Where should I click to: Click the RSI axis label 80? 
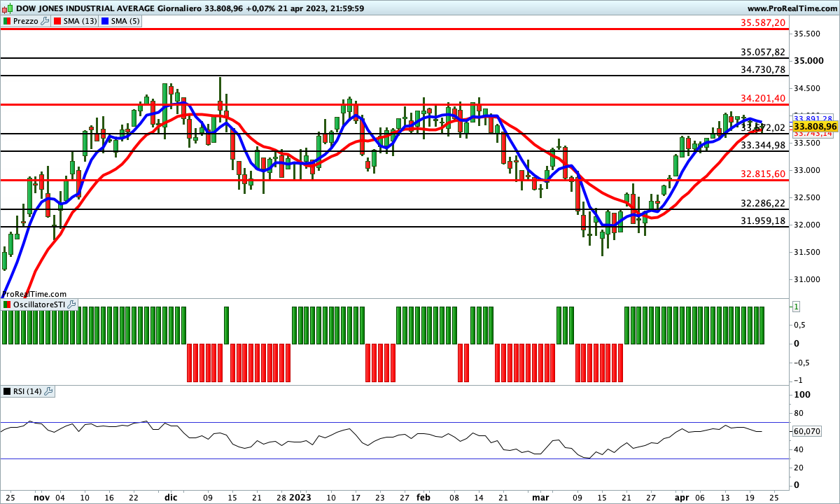[799, 412]
